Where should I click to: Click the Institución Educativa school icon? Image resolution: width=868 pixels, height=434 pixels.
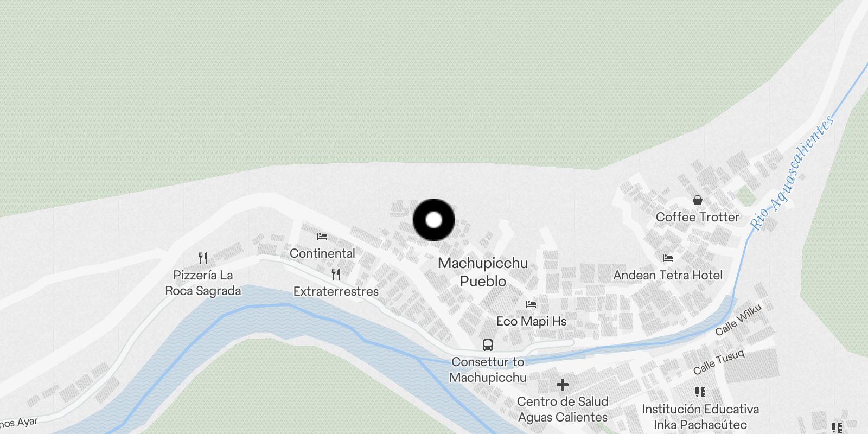click(700, 392)
